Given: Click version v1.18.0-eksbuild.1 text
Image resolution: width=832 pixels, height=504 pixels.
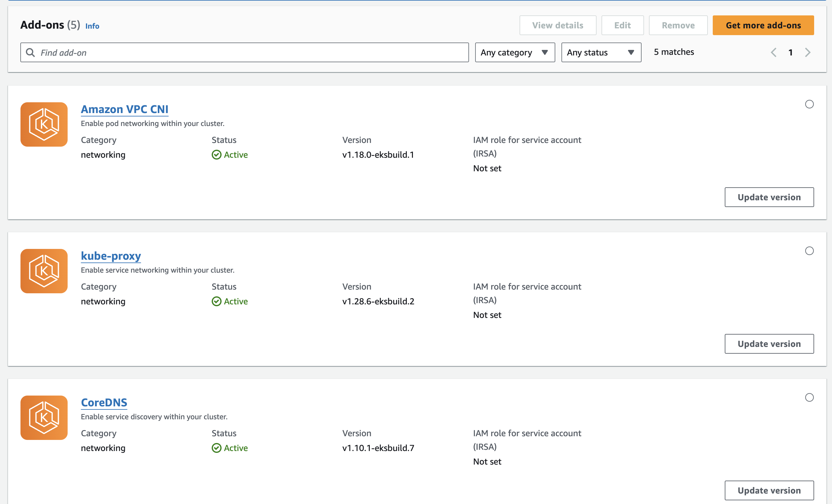Looking at the screenshot, I should pyautogui.click(x=378, y=155).
